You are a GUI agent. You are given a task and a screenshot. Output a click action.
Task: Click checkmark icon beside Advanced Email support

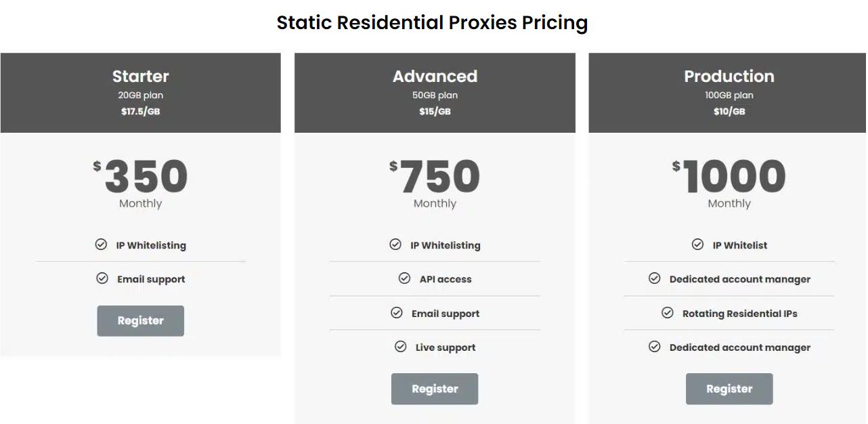coord(397,313)
